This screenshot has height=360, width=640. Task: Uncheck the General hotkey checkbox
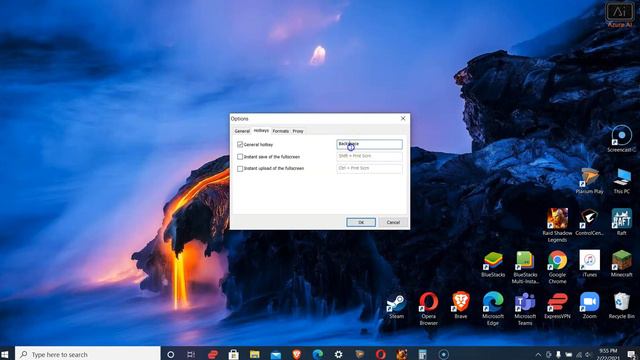coord(240,144)
